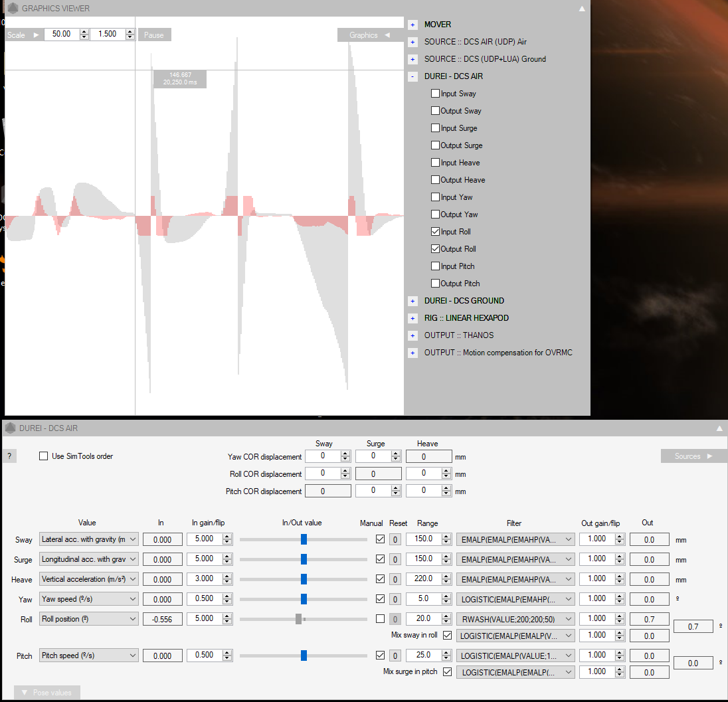Increase Yaw COR displacement Sway stepper
Viewport: 728px width, 702px height.
[345, 454]
